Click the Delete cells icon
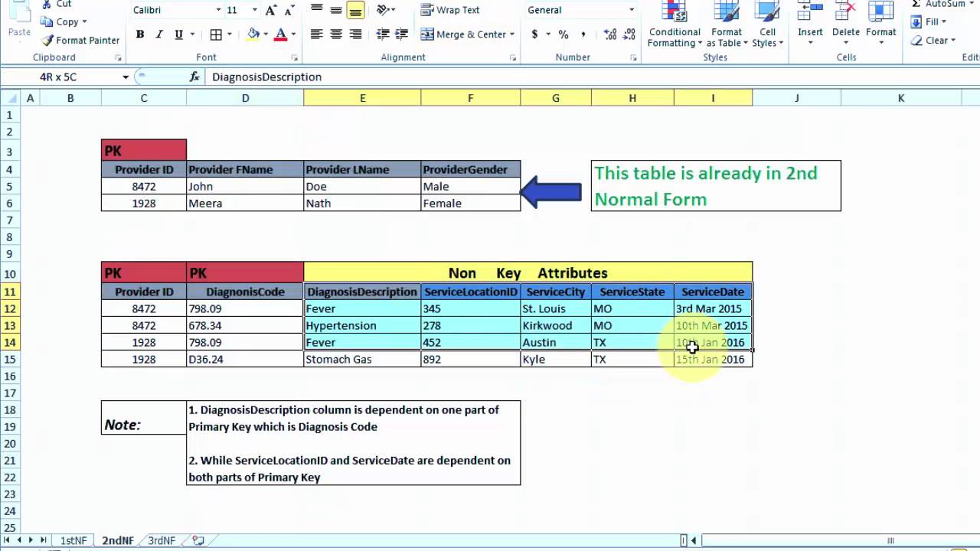 846,11
